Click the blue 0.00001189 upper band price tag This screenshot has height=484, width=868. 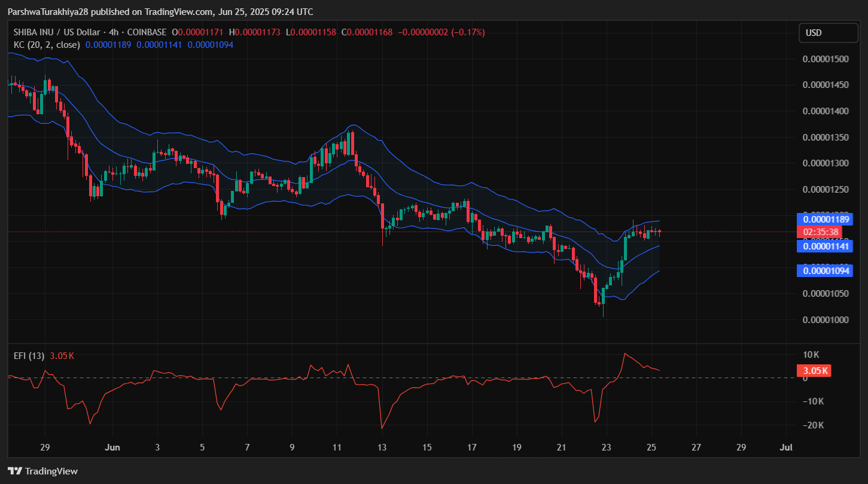click(x=826, y=219)
